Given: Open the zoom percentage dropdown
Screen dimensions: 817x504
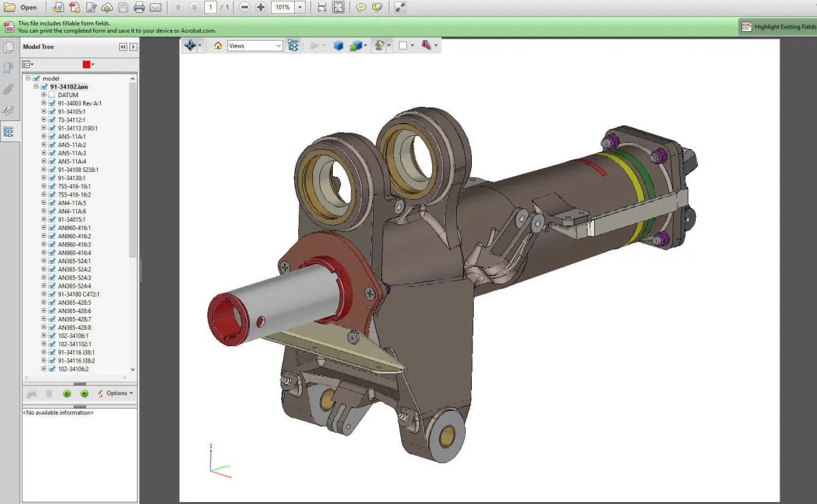Looking at the screenshot, I should coord(300,7).
